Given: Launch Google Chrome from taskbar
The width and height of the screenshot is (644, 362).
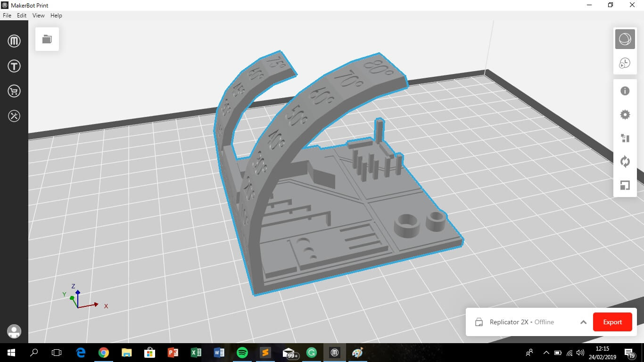Looking at the screenshot, I should [104, 353].
